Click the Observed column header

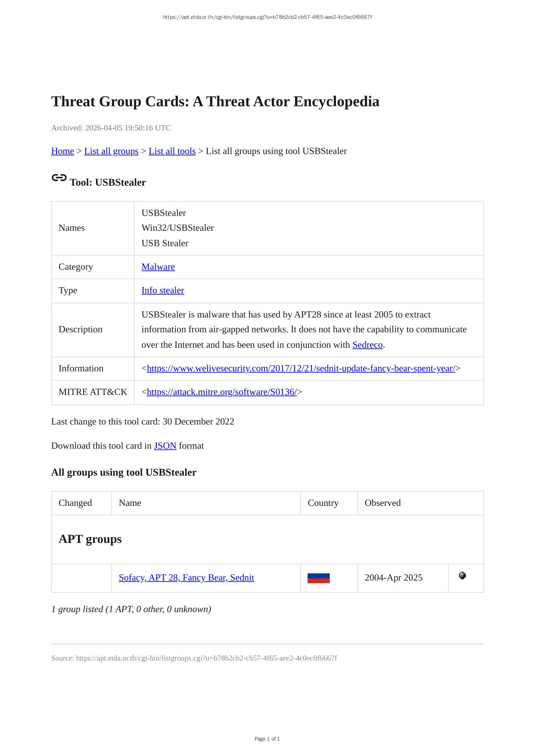pos(383,503)
